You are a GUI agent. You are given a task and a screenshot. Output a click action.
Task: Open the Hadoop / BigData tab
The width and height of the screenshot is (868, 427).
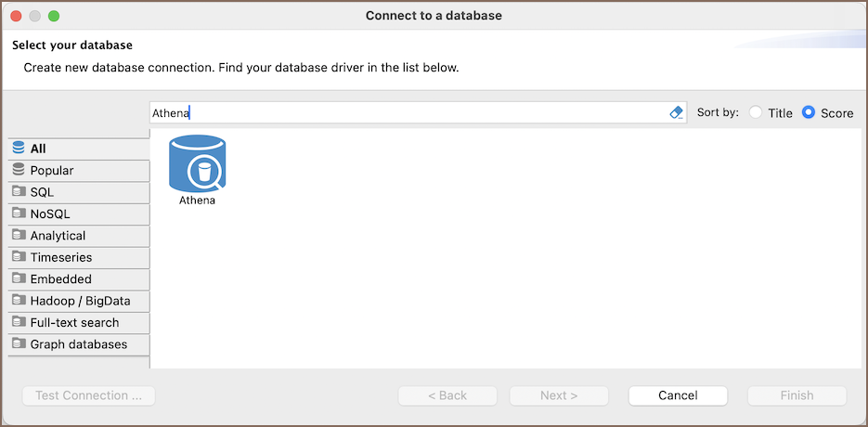pyautogui.click(x=80, y=301)
